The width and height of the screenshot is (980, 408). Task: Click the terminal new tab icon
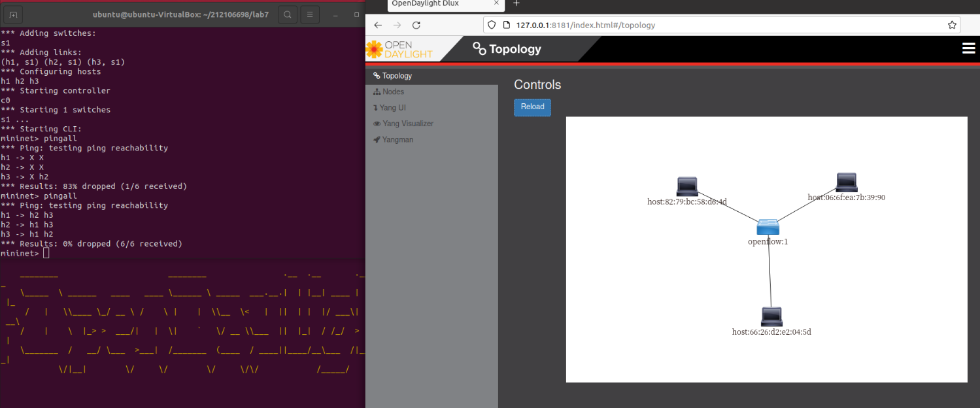click(14, 14)
